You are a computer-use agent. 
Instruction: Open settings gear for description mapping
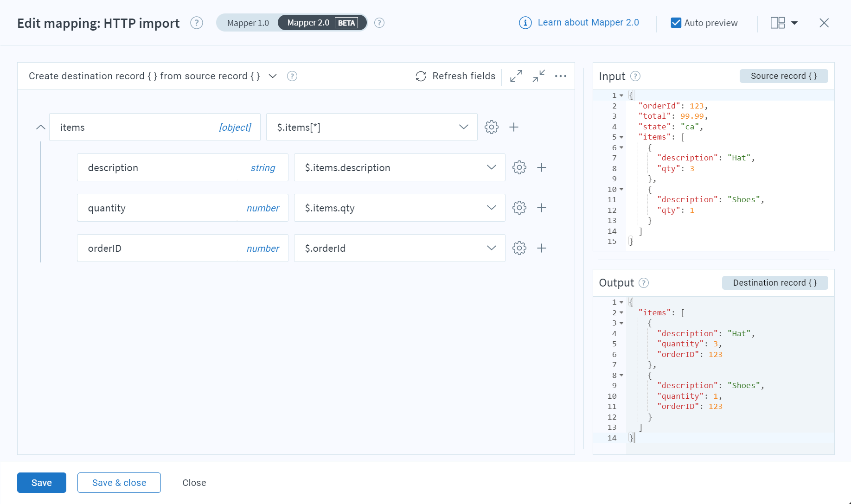(519, 167)
